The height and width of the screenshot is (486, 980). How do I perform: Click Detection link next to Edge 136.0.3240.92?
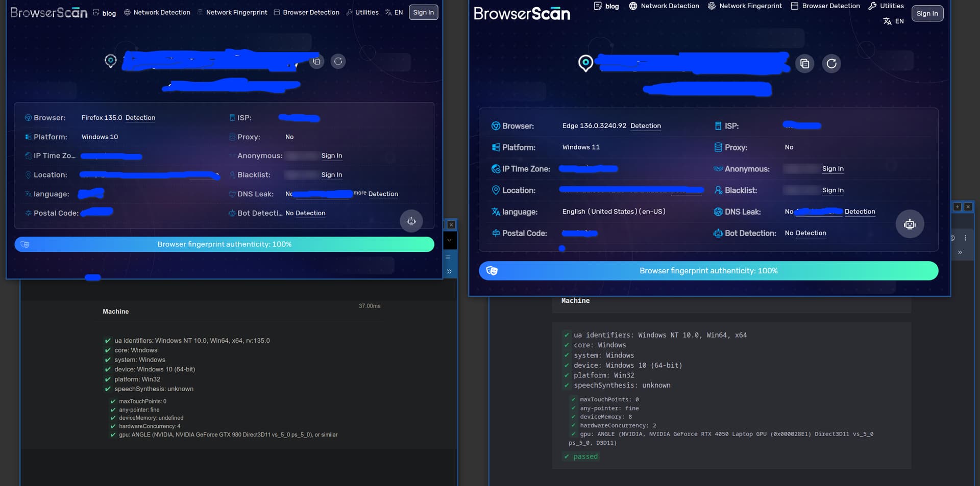645,126
